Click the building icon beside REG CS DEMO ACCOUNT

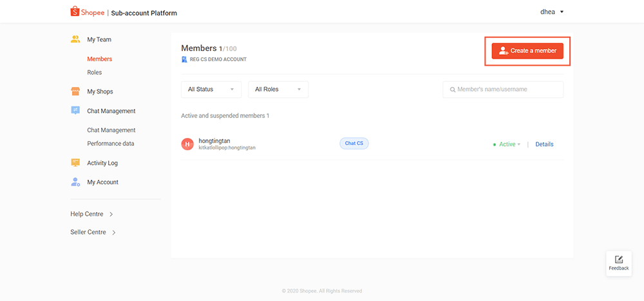tap(184, 59)
